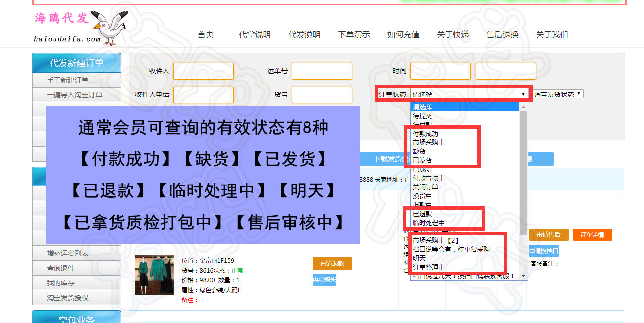Select 付款成功 in the status list

pos(426,134)
